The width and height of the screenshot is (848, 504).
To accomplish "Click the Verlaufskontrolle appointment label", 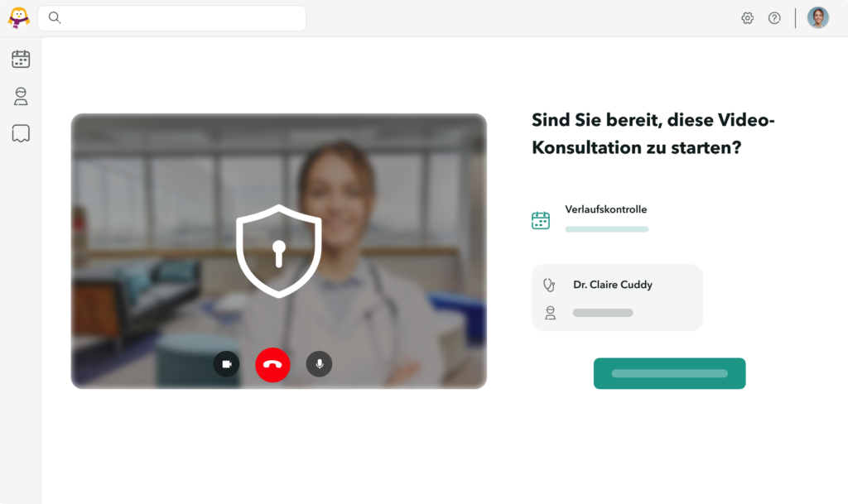I will [x=605, y=209].
